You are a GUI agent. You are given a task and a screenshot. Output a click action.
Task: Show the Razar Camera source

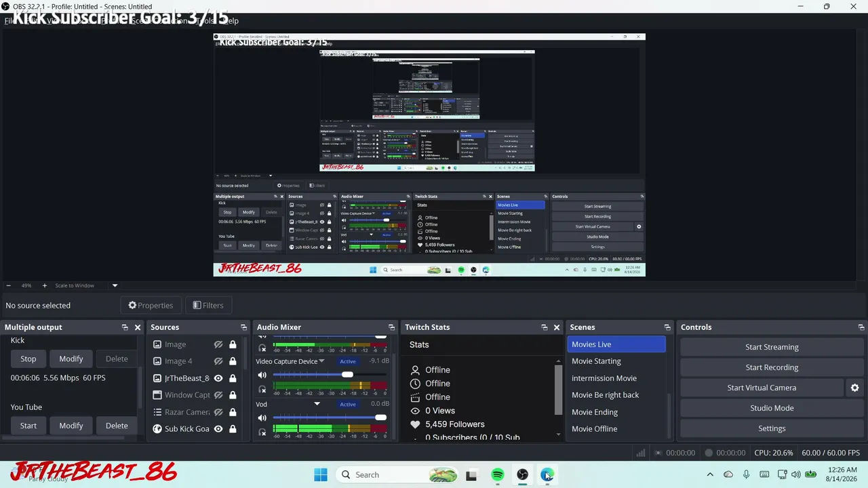[218, 412]
